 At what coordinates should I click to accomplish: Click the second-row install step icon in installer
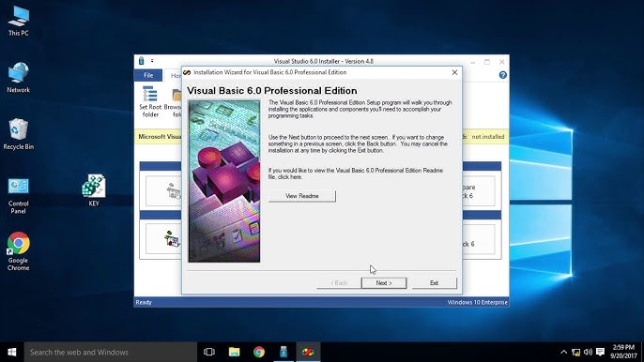pyautogui.click(x=172, y=239)
